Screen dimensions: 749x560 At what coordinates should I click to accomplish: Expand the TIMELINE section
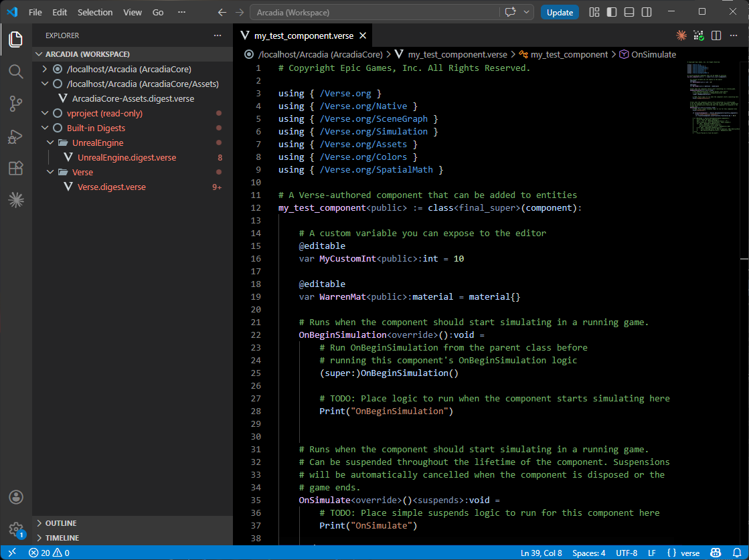[133, 538]
